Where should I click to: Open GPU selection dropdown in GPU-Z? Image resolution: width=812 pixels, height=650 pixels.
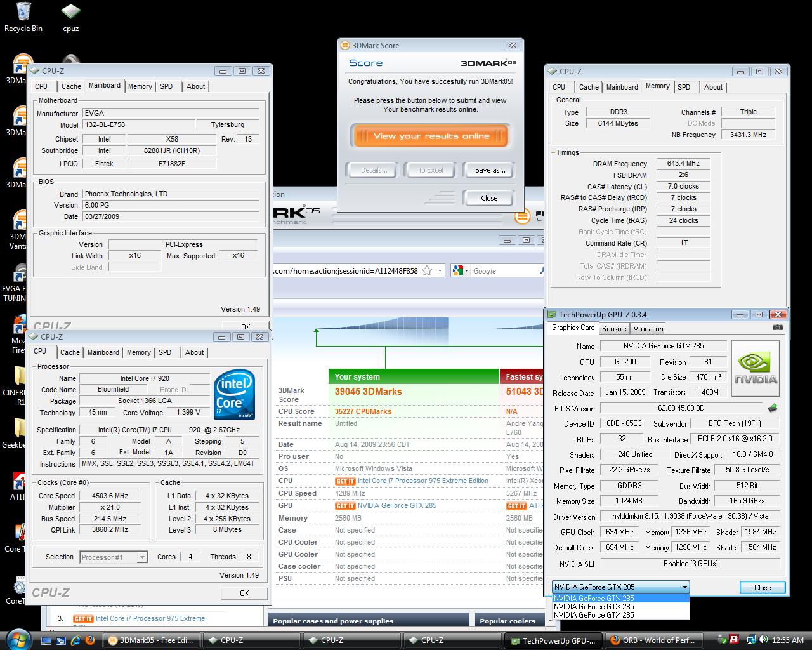click(620, 587)
